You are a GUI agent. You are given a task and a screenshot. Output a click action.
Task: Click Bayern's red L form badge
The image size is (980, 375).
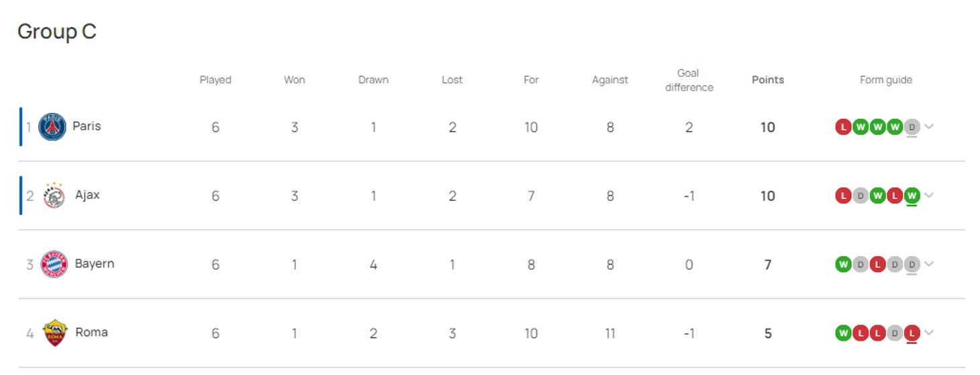click(x=877, y=264)
